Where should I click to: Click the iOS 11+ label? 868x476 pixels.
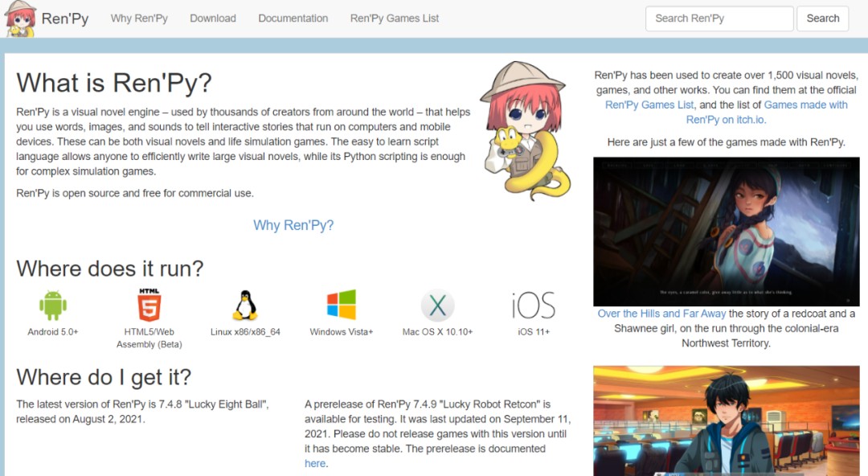coord(534,332)
